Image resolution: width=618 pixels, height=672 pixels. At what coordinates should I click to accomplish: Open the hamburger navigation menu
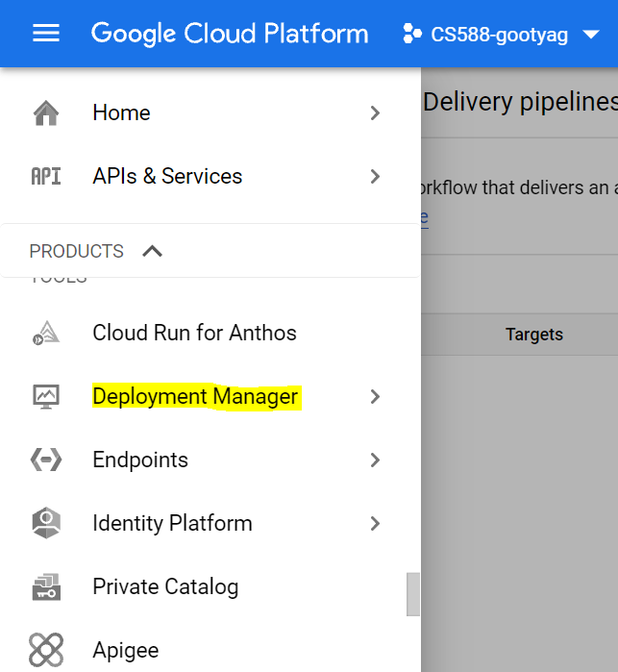(x=46, y=34)
